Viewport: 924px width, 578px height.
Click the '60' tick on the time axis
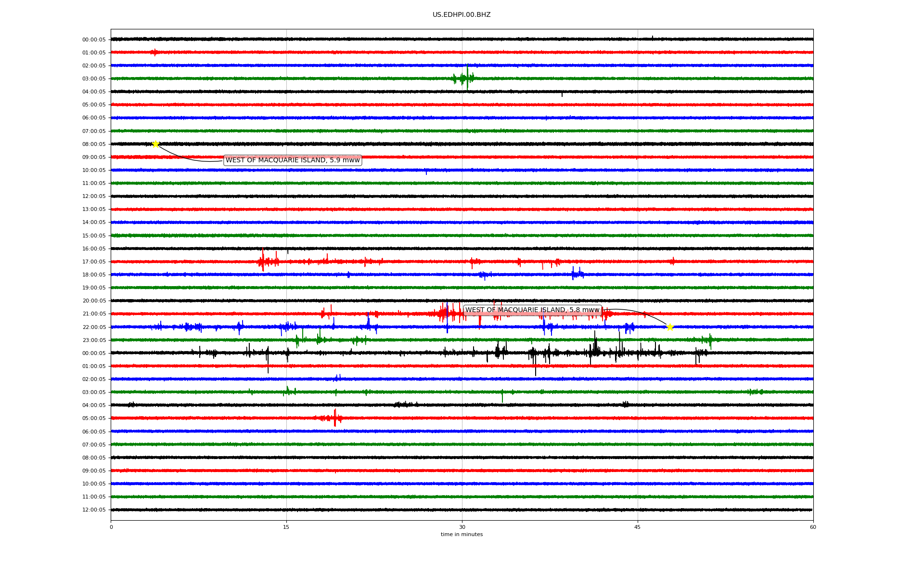tap(813, 527)
